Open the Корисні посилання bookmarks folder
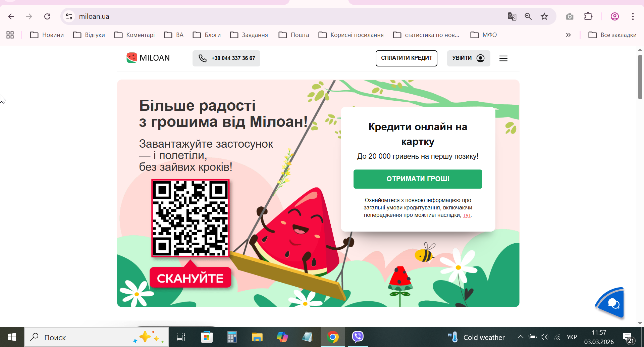Screen dimensions: 644x347 (351, 35)
